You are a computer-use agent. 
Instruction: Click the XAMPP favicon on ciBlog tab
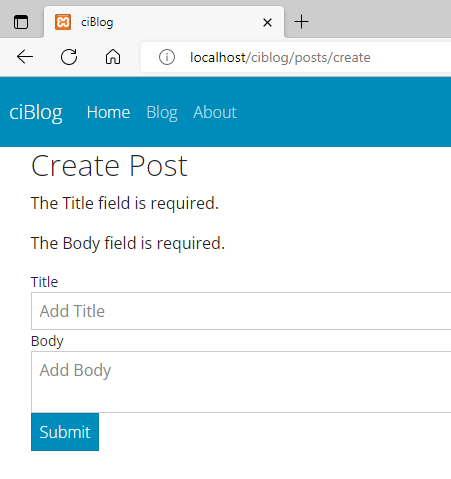(63, 22)
